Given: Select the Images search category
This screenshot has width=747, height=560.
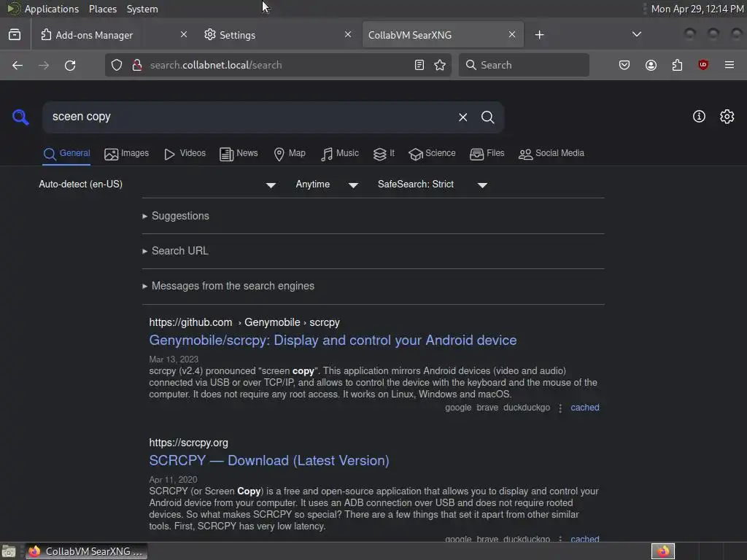Looking at the screenshot, I should pyautogui.click(x=126, y=153).
